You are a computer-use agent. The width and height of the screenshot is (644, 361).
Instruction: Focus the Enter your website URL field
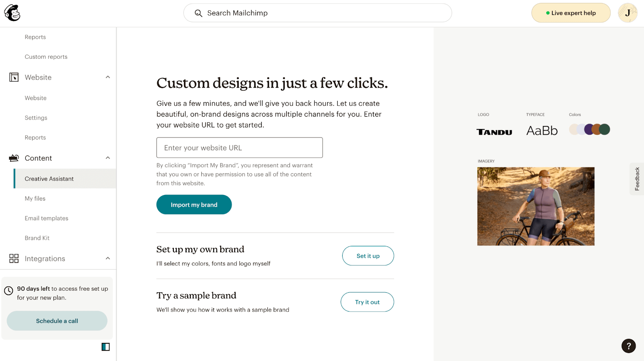point(239,148)
